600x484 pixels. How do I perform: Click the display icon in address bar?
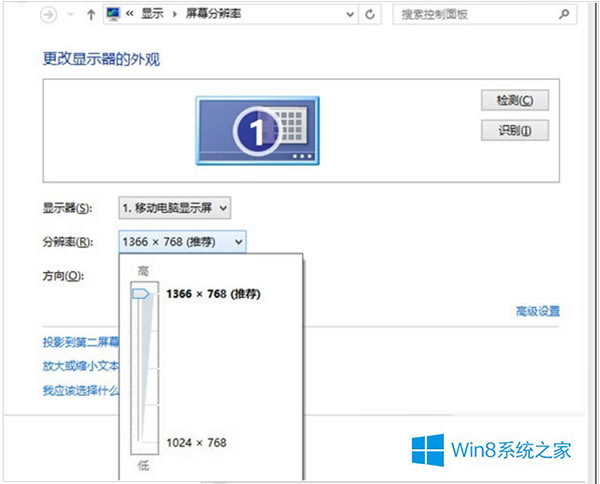coord(113,15)
